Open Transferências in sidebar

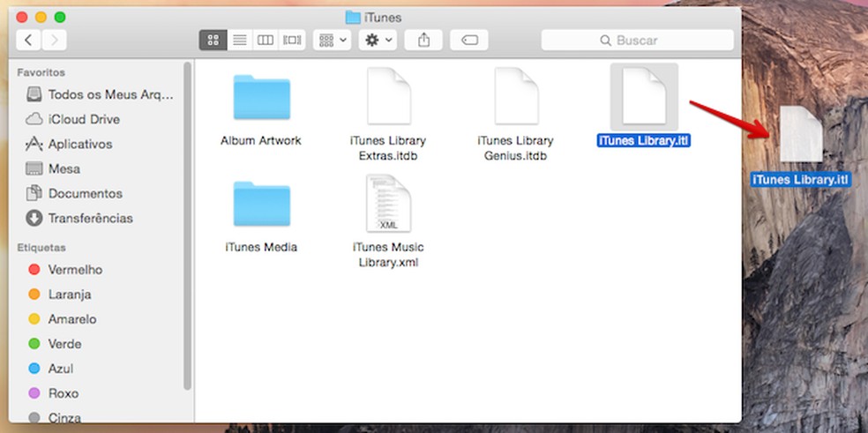pyautogui.click(x=79, y=218)
